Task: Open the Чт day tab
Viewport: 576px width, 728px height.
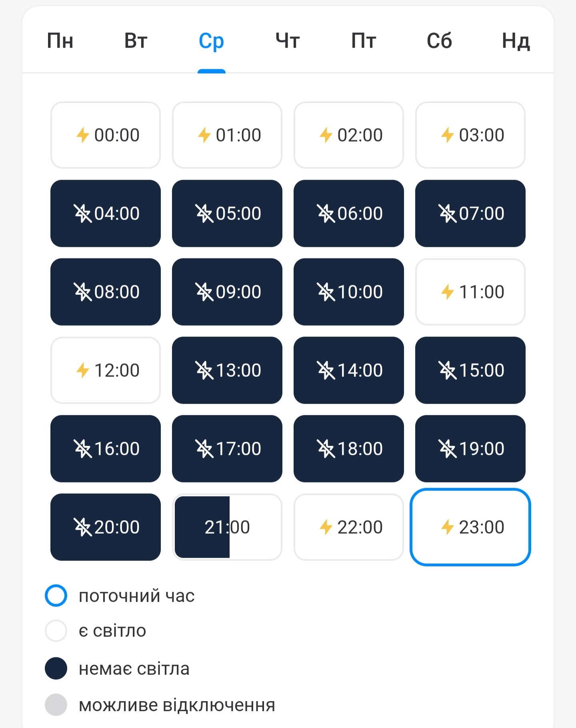Action: coord(288,41)
